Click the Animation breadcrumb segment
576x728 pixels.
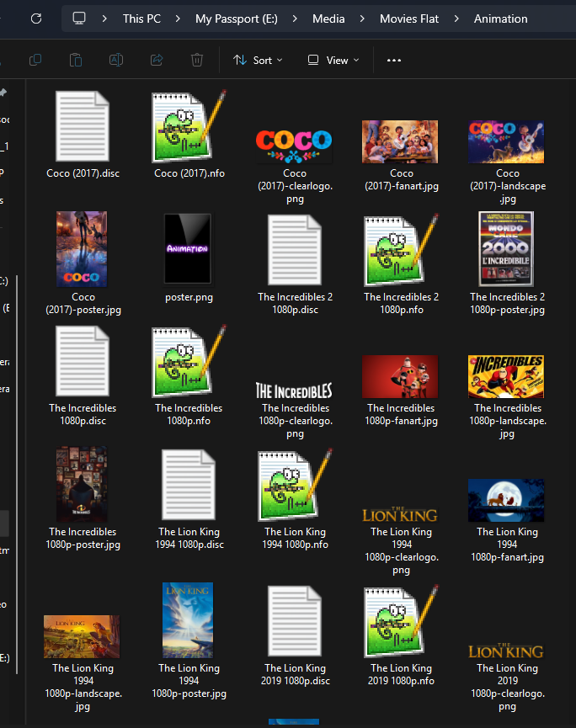click(501, 19)
